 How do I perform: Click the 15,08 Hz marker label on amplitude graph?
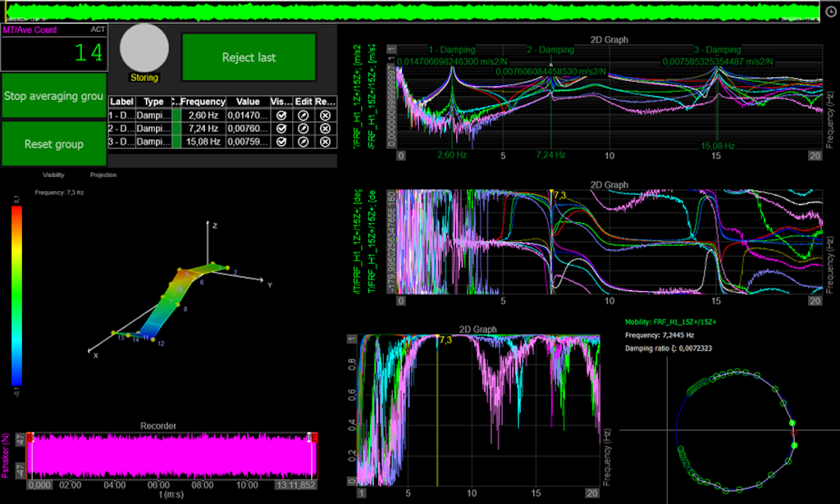717,146
